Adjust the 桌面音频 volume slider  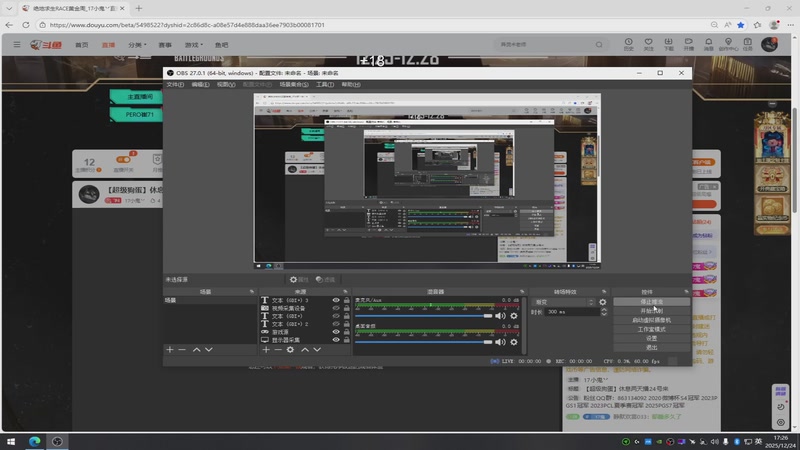point(424,342)
